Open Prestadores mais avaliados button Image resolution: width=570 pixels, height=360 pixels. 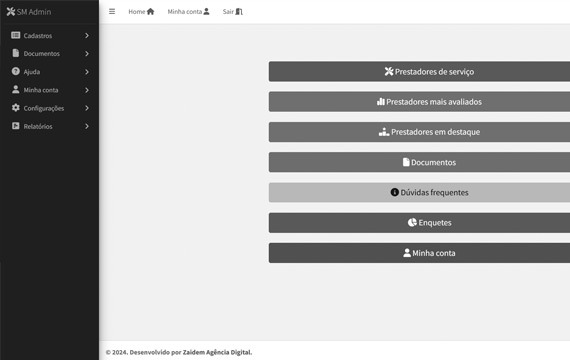pos(419,101)
